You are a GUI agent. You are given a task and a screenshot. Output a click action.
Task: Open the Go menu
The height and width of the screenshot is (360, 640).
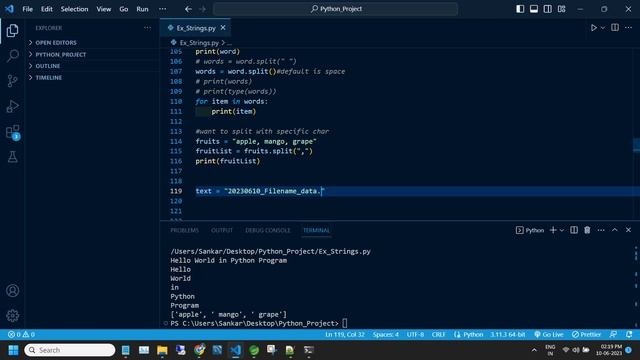tap(124, 9)
